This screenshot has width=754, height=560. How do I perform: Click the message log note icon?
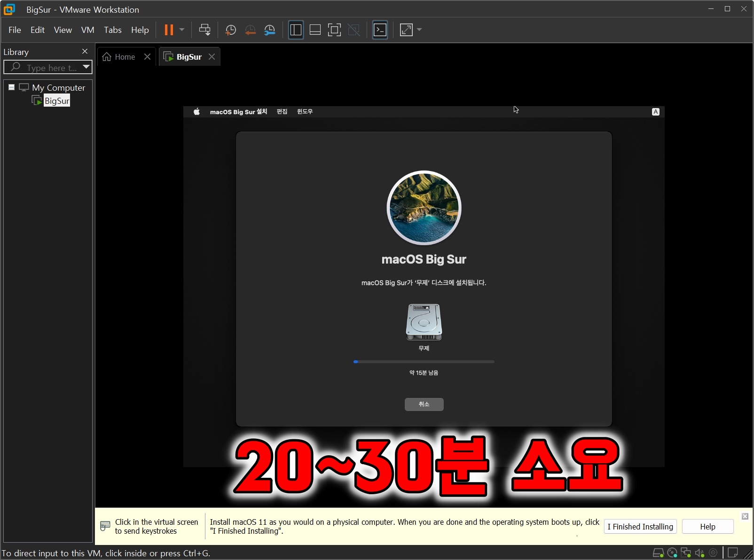coord(733,553)
